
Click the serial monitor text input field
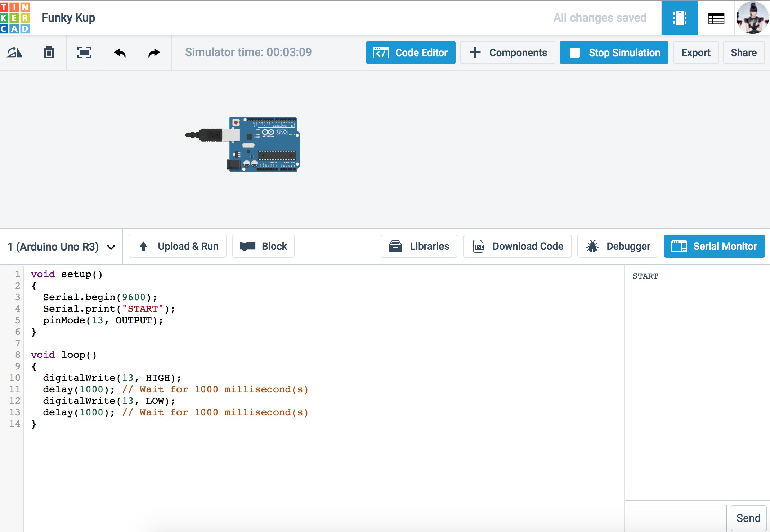(677, 518)
